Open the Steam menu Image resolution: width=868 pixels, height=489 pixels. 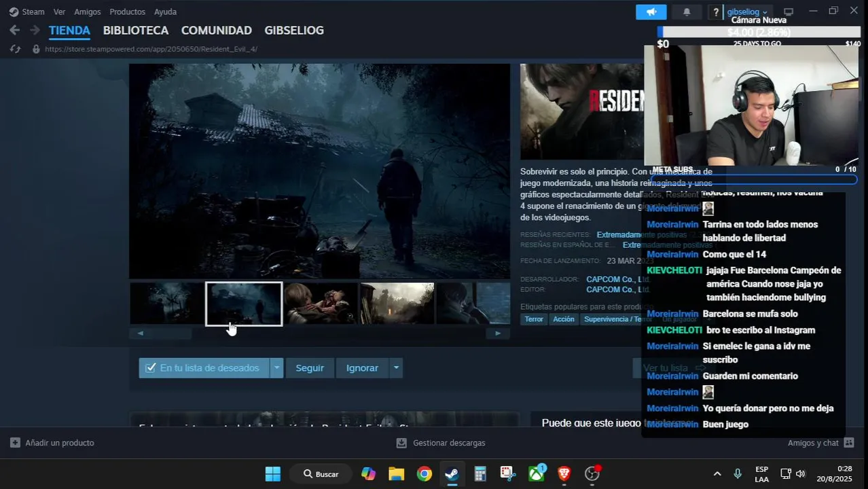click(x=33, y=12)
